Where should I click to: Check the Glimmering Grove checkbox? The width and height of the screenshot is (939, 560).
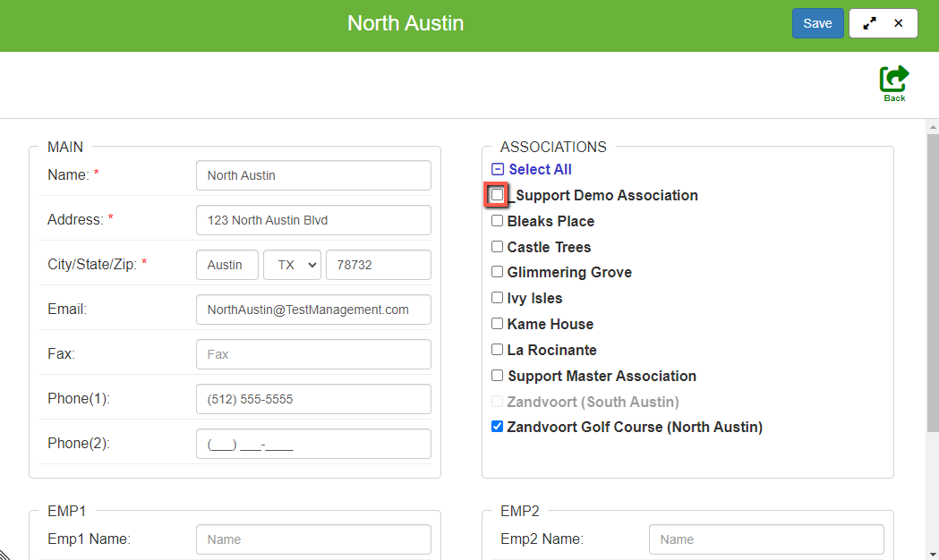coord(497,272)
